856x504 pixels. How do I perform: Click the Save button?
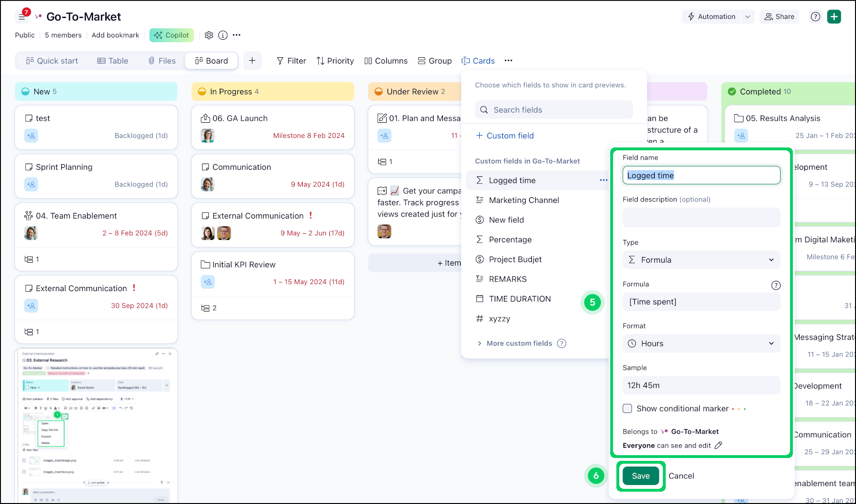pos(640,476)
